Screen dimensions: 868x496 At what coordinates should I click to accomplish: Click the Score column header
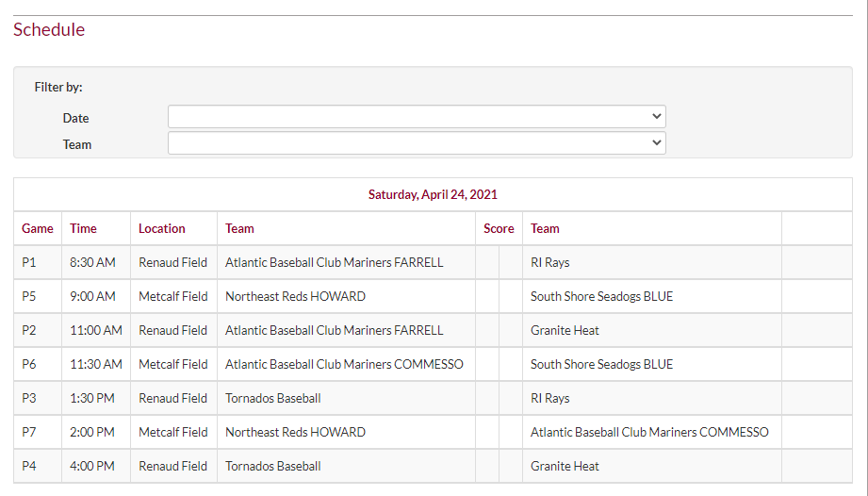499,229
